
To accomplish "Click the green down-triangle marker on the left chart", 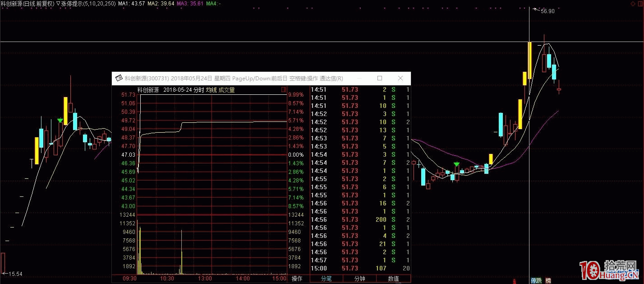I will coord(60,120).
